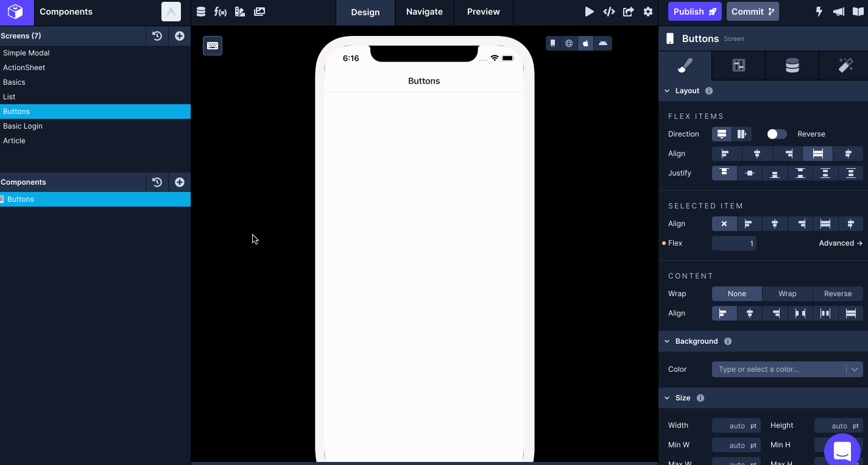
Task: Collapse the Background section
Action: (x=667, y=341)
